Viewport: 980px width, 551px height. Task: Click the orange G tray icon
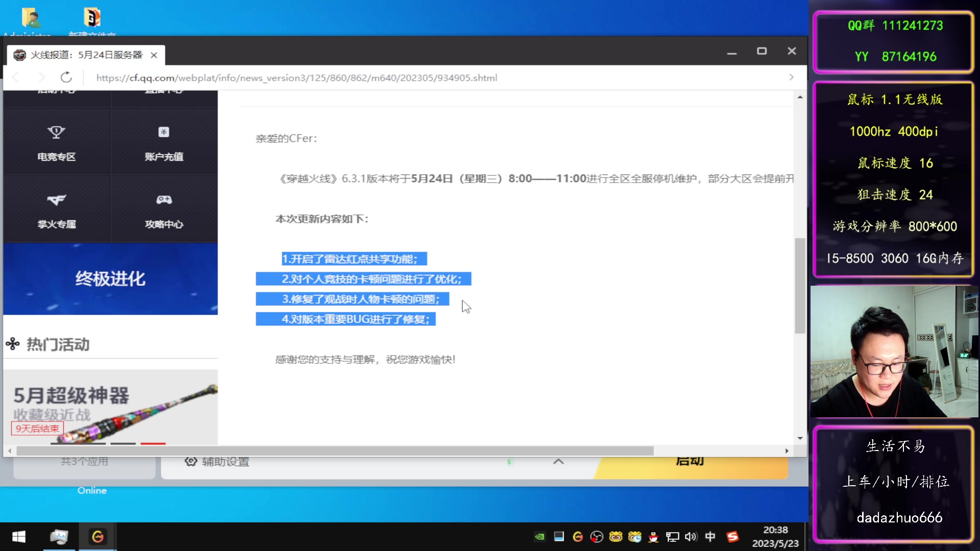point(578,537)
